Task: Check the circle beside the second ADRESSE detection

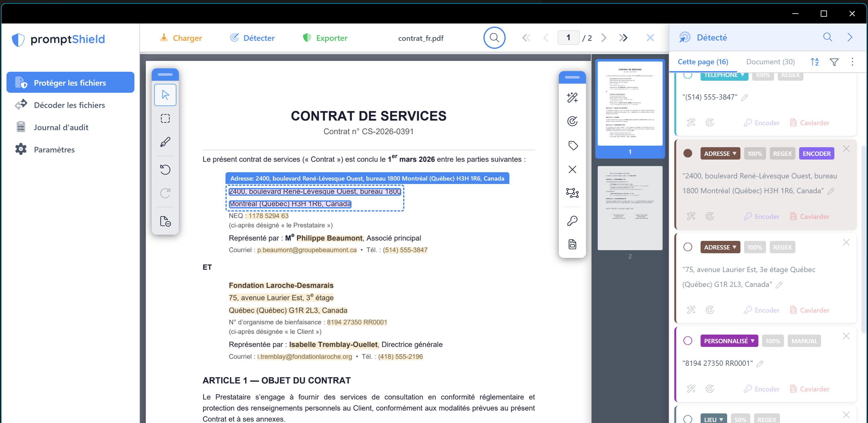Action: coord(688,247)
